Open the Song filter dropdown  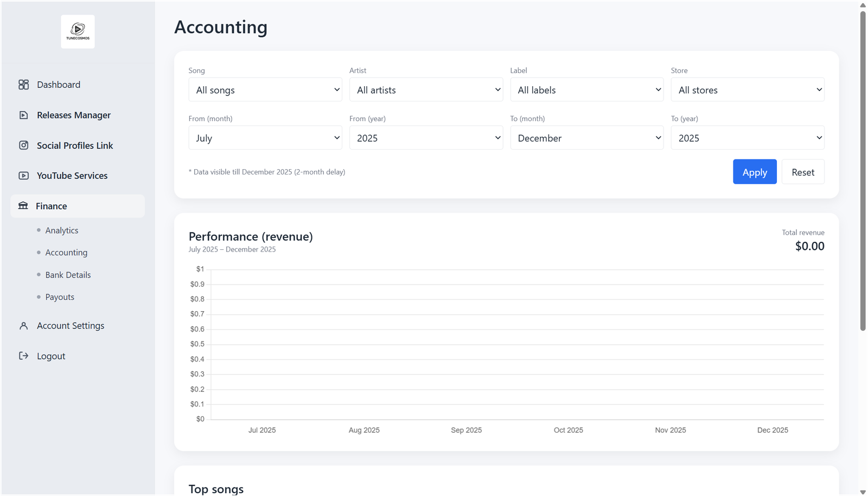[x=265, y=90]
